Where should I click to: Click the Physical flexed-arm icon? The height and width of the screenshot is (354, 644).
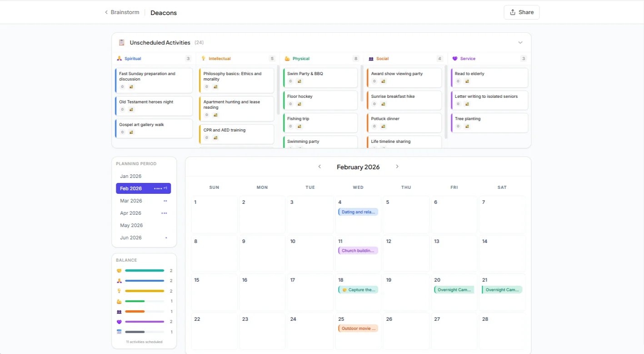tap(287, 58)
